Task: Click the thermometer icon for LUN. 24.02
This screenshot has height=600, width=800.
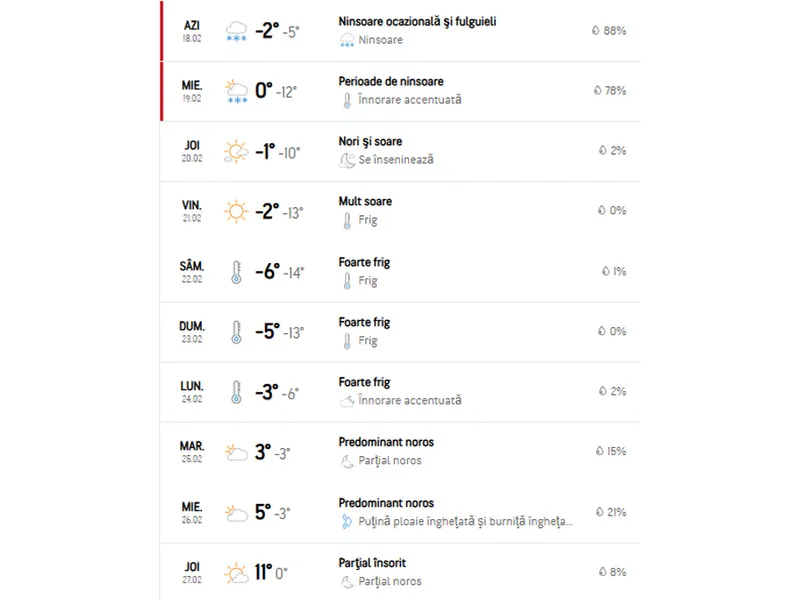Action: pyautogui.click(x=236, y=392)
